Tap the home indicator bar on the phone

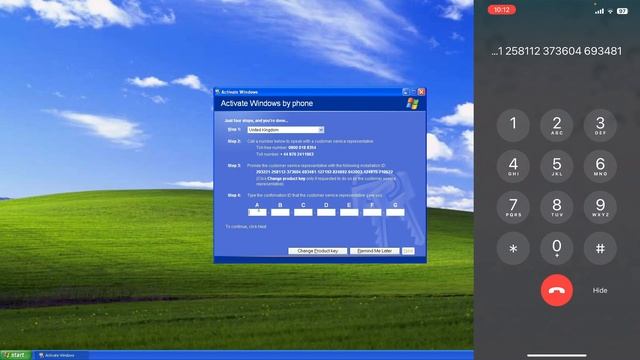557,356
